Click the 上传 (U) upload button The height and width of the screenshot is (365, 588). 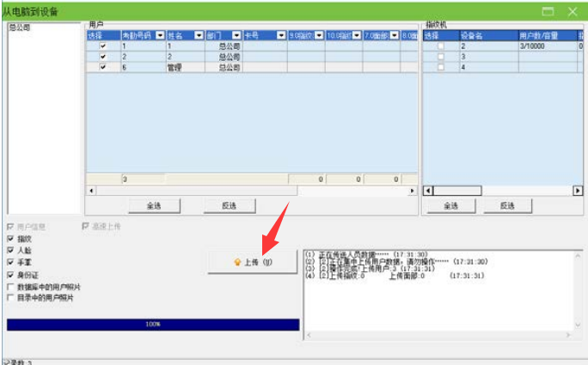tap(253, 262)
